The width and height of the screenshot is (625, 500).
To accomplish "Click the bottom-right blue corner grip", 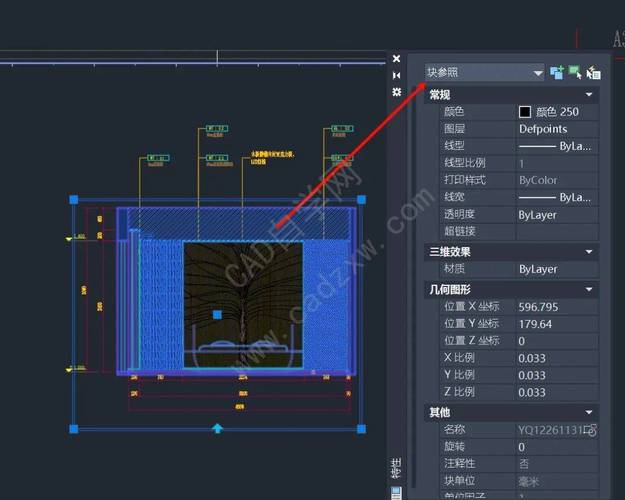I will [x=361, y=429].
